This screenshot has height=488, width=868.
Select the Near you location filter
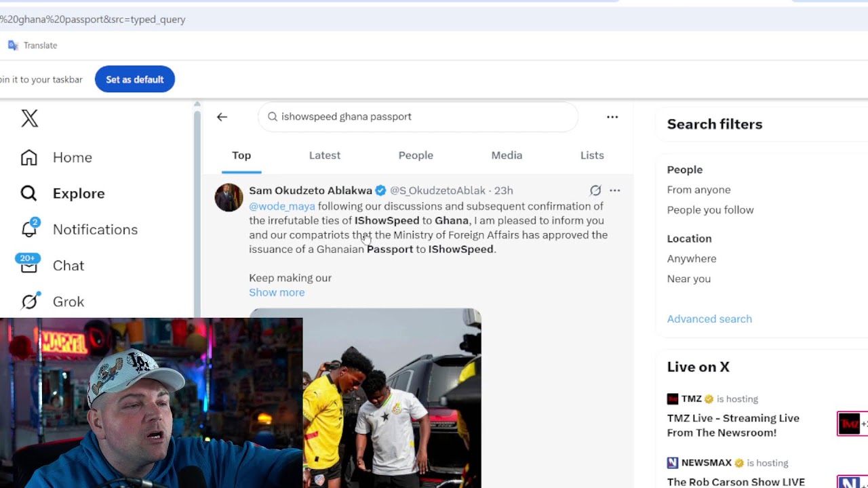[689, 279]
